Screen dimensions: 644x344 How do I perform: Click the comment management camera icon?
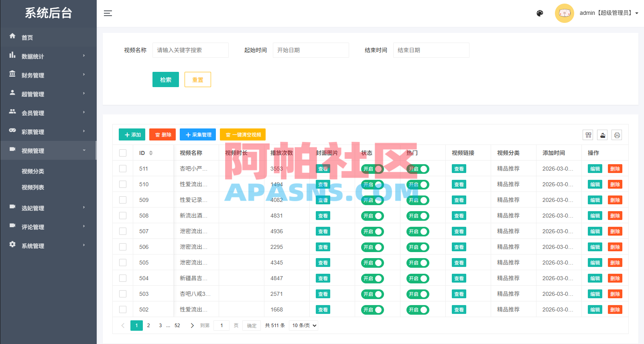point(12,226)
